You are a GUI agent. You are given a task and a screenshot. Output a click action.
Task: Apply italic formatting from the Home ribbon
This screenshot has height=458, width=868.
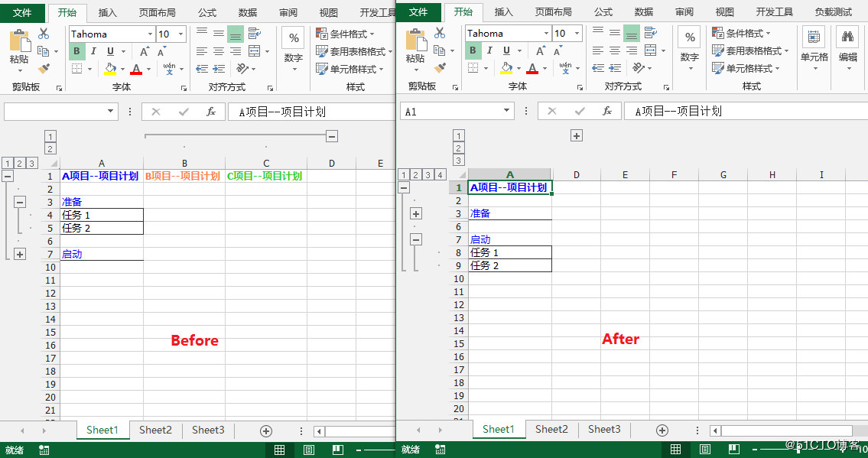tap(92, 50)
